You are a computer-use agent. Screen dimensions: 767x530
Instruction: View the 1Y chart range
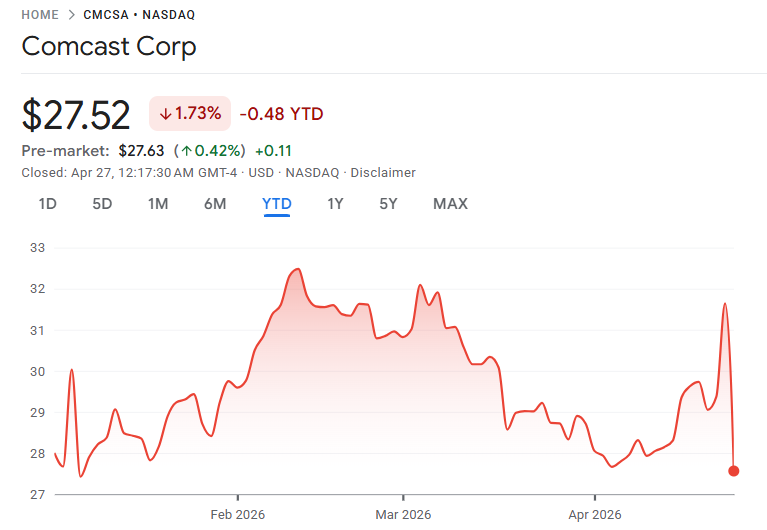pyautogui.click(x=336, y=204)
